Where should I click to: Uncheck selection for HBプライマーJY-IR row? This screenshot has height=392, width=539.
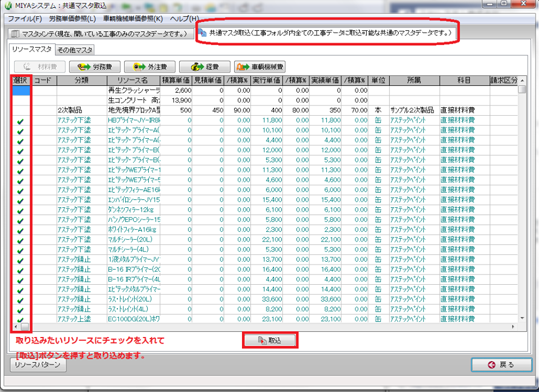(20, 121)
